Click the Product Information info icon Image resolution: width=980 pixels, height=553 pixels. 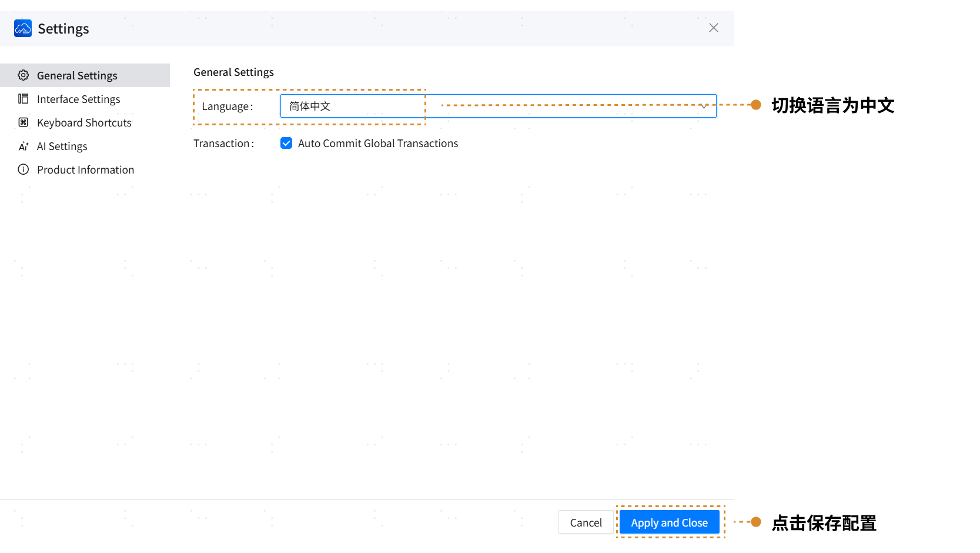[24, 169]
